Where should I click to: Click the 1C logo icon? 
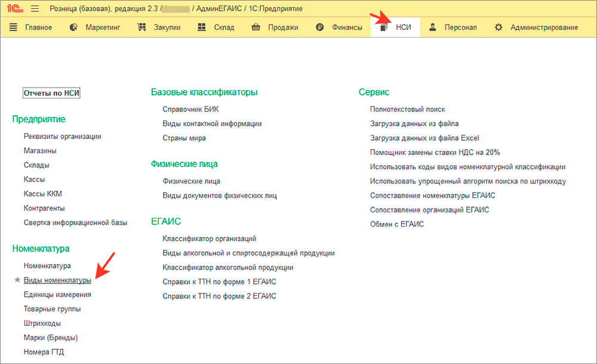16,8
